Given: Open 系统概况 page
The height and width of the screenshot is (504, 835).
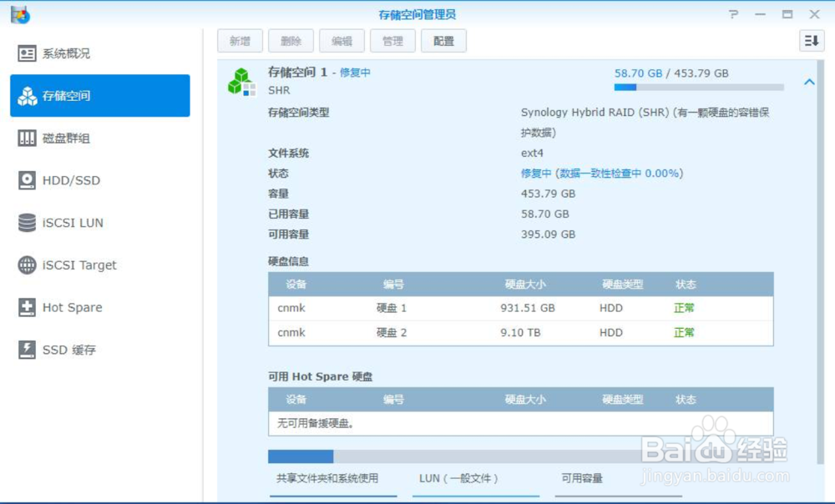Looking at the screenshot, I should coord(100,53).
